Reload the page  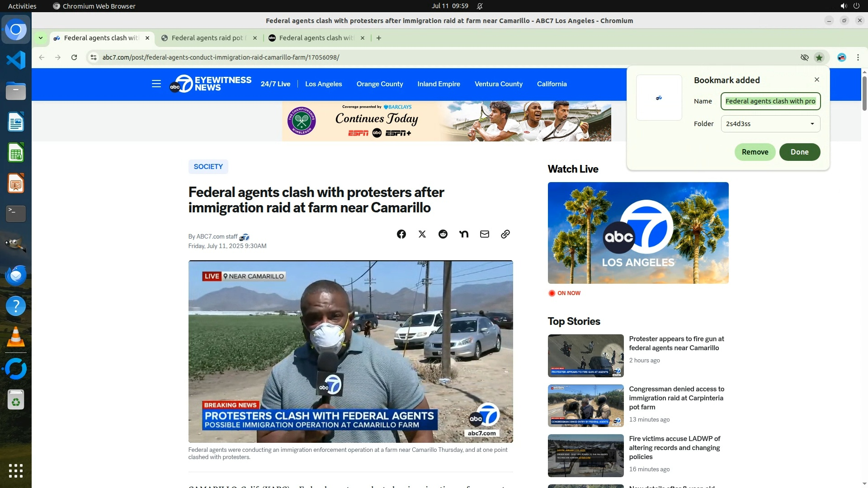(x=74, y=57)
